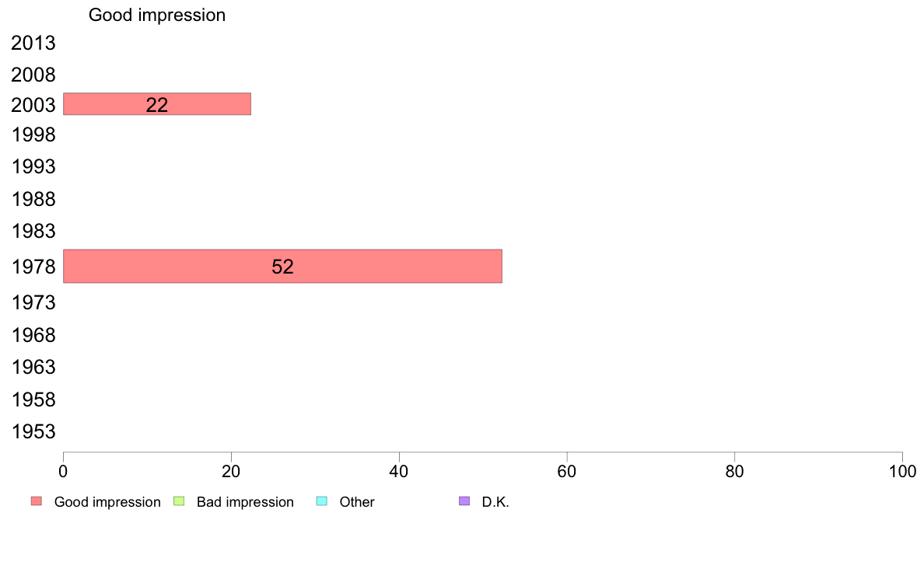Click the 1978 bar showing 52
Viewport: 924px width, 572px height.
coord(283,267)
